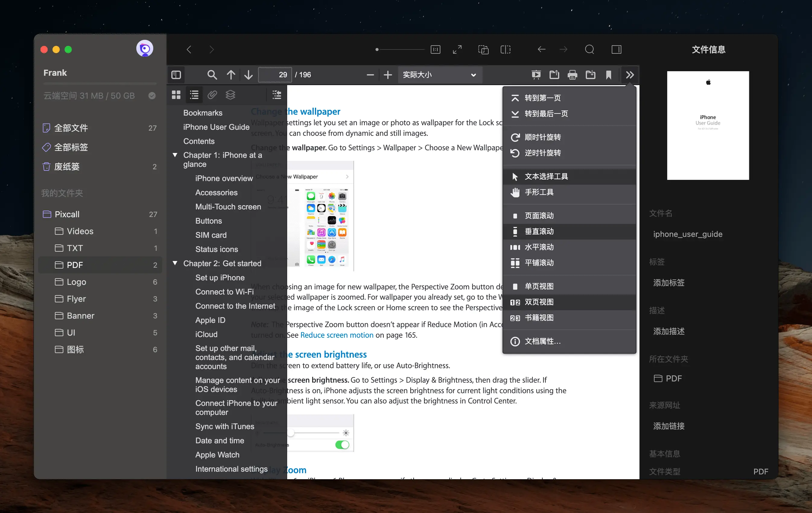Screen dimensions: 812x513
Task: Collapse Chapter 2: Get started outline
Action: 175,263
